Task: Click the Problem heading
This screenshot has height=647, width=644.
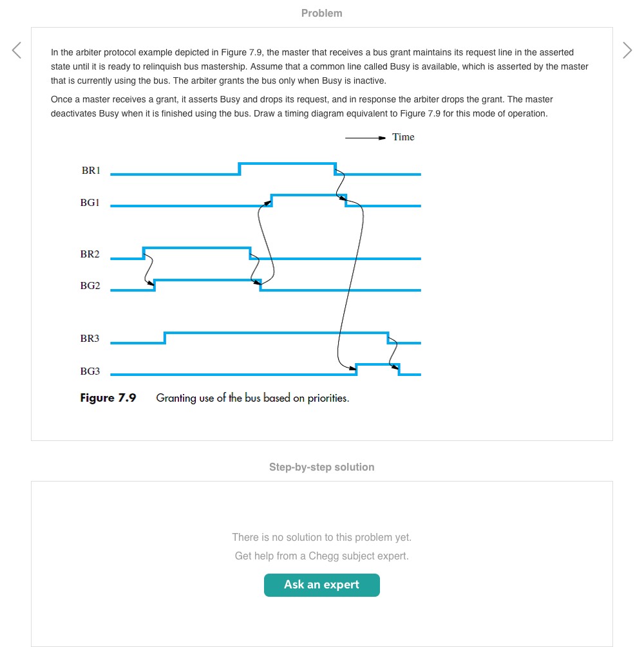Action: point(322,13)
